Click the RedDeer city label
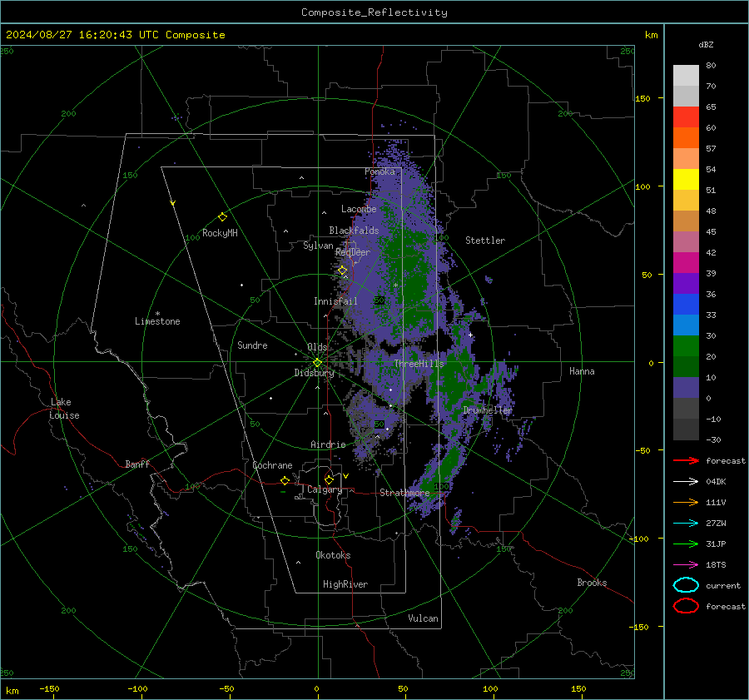Viewport: 749px width, 700px height. click(353, 252)
